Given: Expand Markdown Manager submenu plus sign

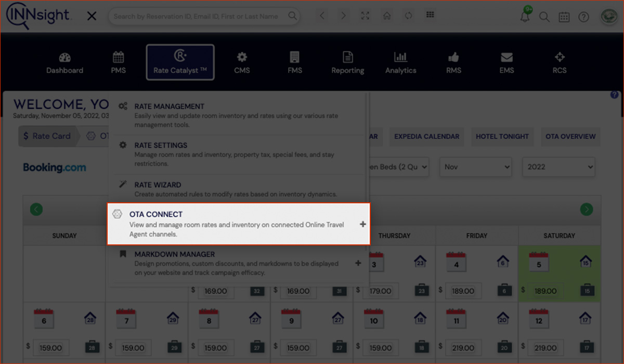Looking at the screenshot, I should point(358,263).
